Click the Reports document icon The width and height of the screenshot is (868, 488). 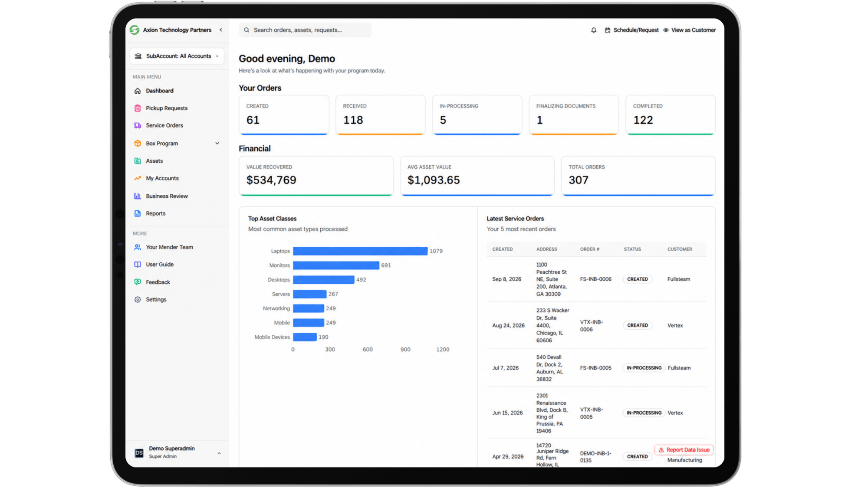(x=138, y=213)
